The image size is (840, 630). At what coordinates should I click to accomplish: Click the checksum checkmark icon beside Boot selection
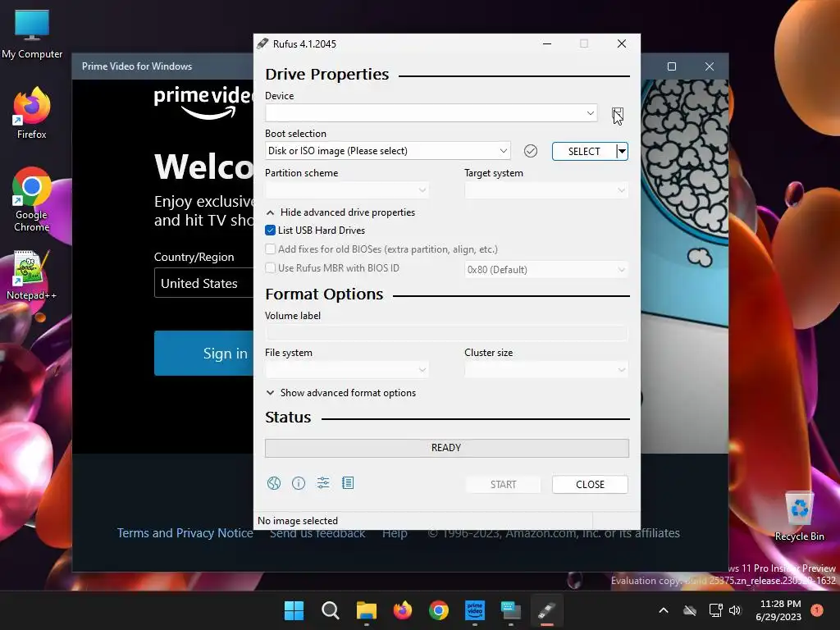click(531, 151)
